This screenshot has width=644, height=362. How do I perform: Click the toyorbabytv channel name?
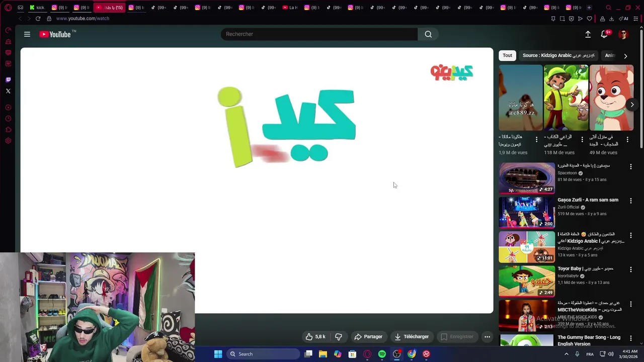click(x=568, y=276)
